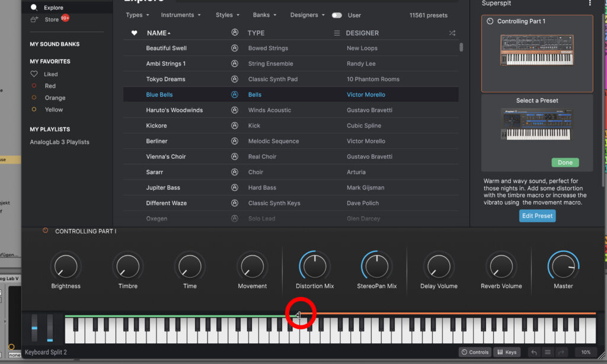Viewport: 607px width, 364px height.
Task: Expand the Designers filter dropdown
Action: pyautogui.click(x=308, y=15)
